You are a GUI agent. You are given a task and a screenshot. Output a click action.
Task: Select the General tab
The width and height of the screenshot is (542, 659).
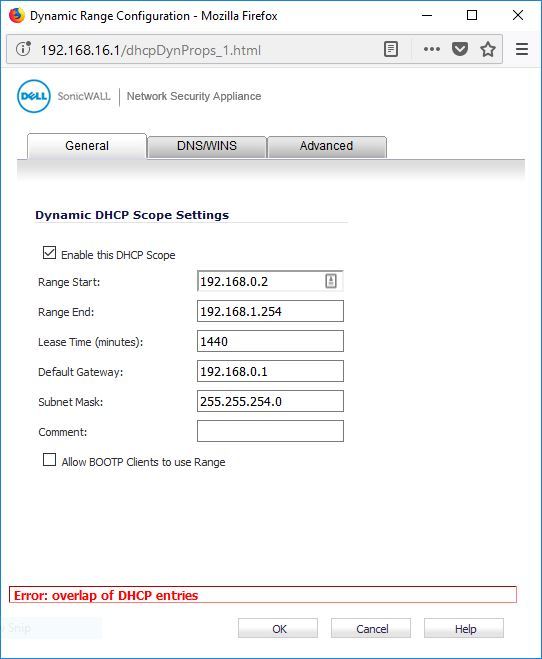point(87,146)
